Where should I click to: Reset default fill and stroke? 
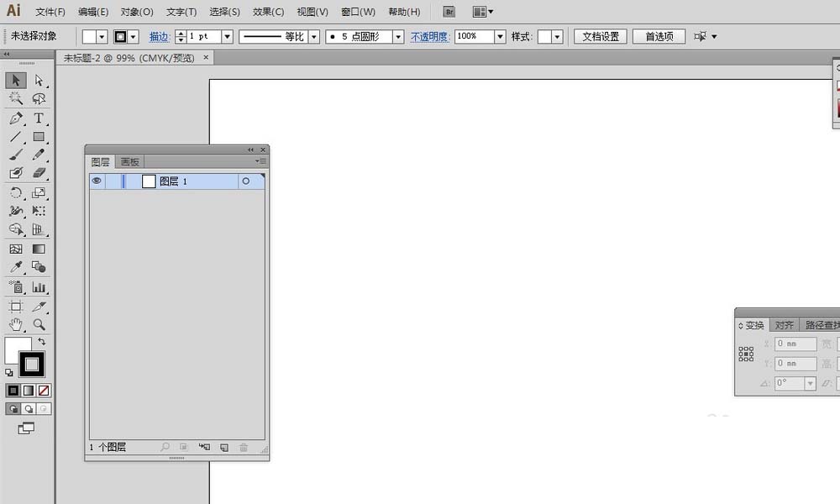coord(9,372)
